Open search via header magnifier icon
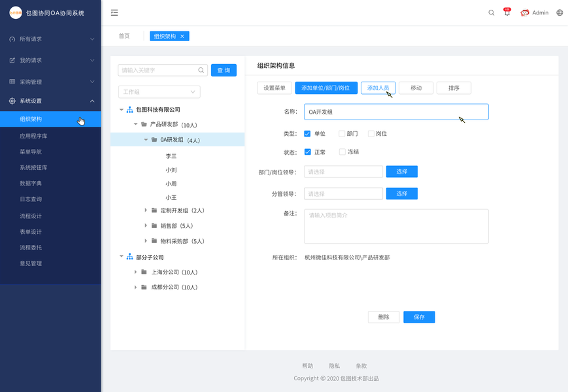This screenshot has width=568, height=392. click(x=492, y=12)
